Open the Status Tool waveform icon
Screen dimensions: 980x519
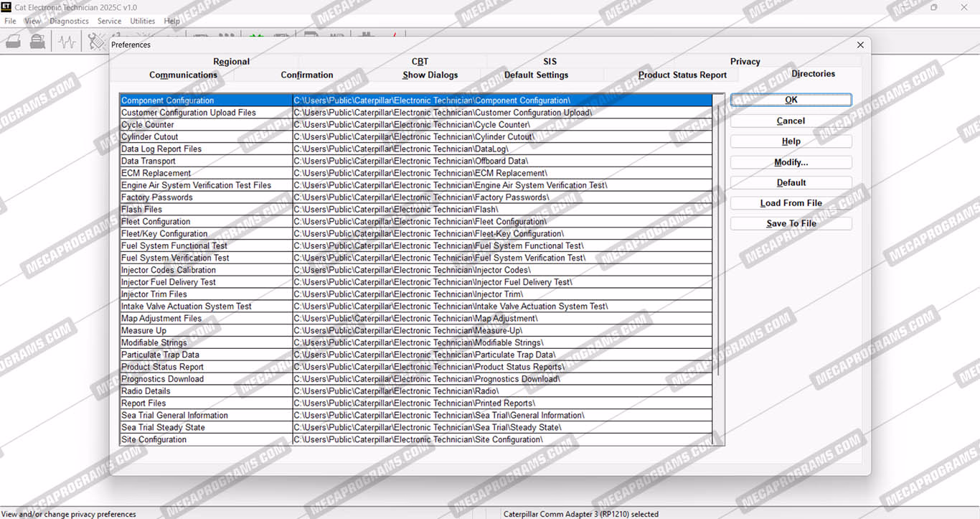coord(67,42)
